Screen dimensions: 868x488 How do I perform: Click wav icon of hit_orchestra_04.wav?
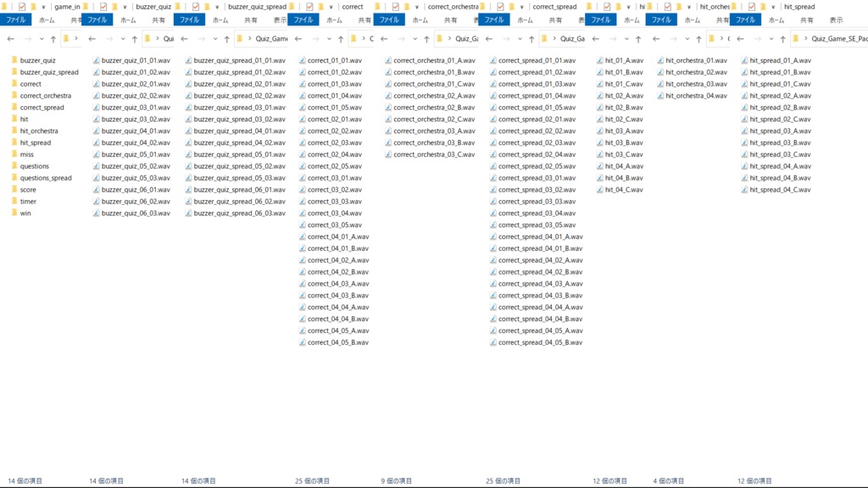click(660, 96)
